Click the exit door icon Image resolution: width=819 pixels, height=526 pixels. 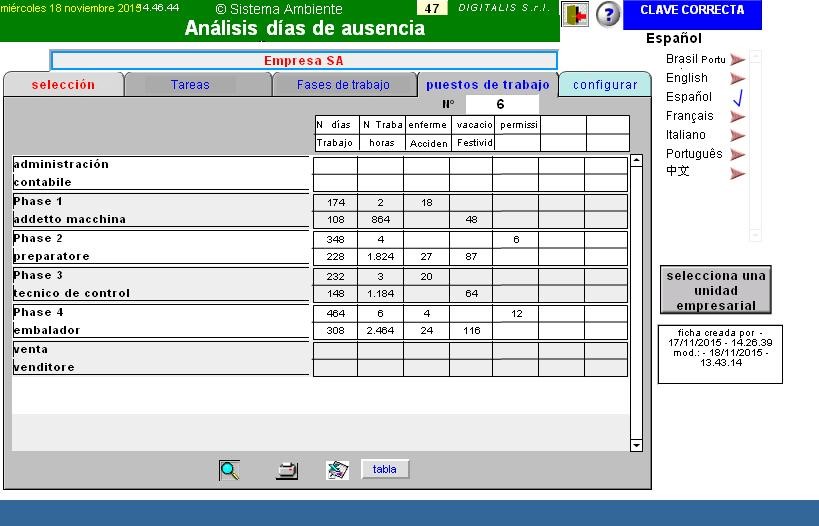click(x=575, y=15)
